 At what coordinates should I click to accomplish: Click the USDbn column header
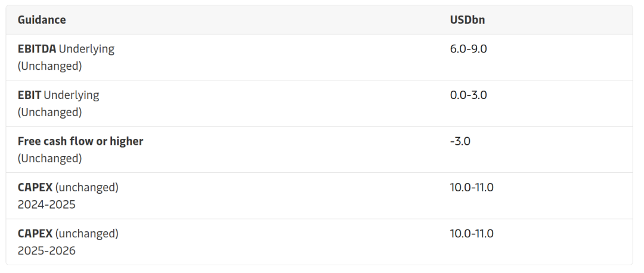pyautogui.click(x=467, y=20)
